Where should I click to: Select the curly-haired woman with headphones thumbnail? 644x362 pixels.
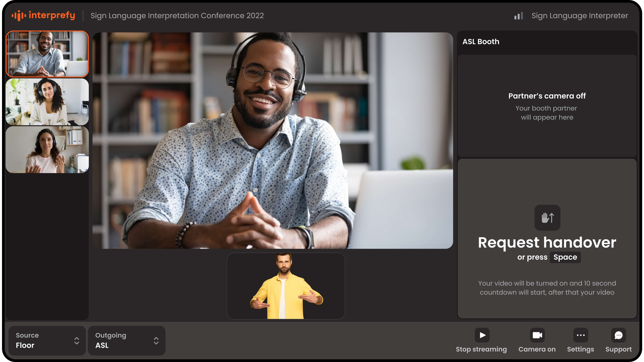click(x=47, y=102)
